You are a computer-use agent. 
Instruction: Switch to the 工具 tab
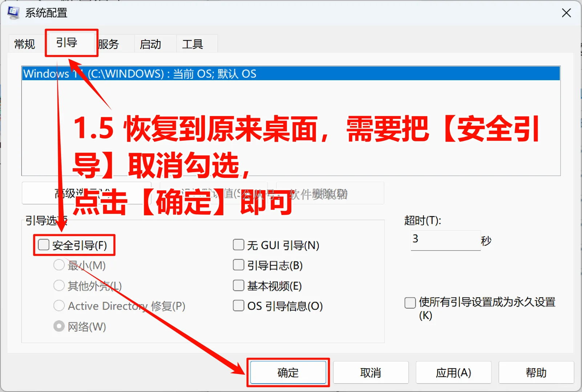193,44
